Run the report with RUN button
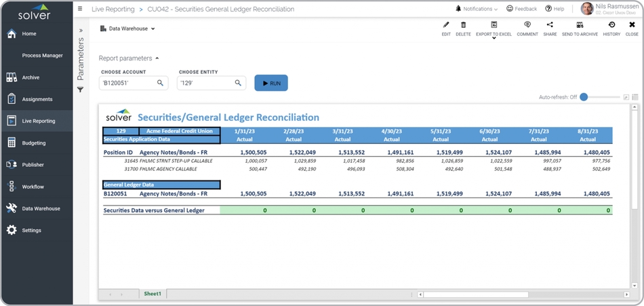 tap(271, 83)
